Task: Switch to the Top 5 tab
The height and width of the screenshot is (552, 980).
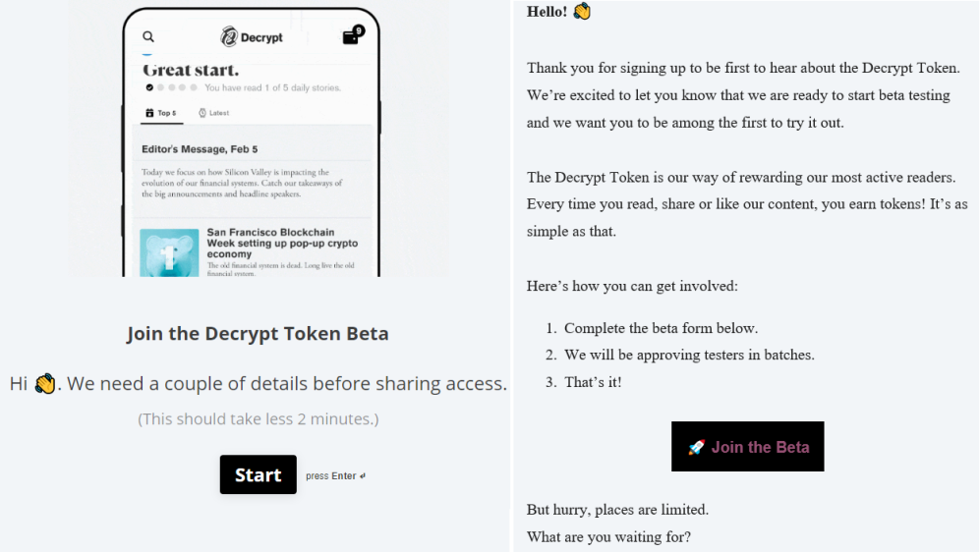Action: point(161,113)
